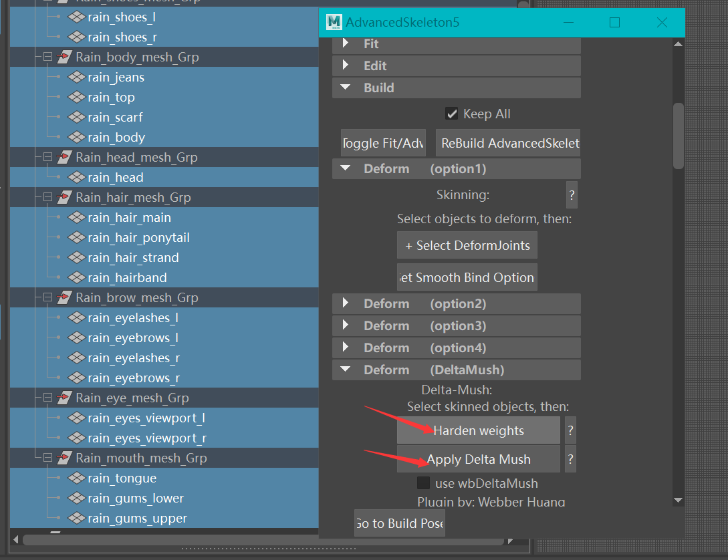This screenshot has width=728, height=560.
Task: Click the mesh icon next to rain_tongue
Action: tap(76, 478)
